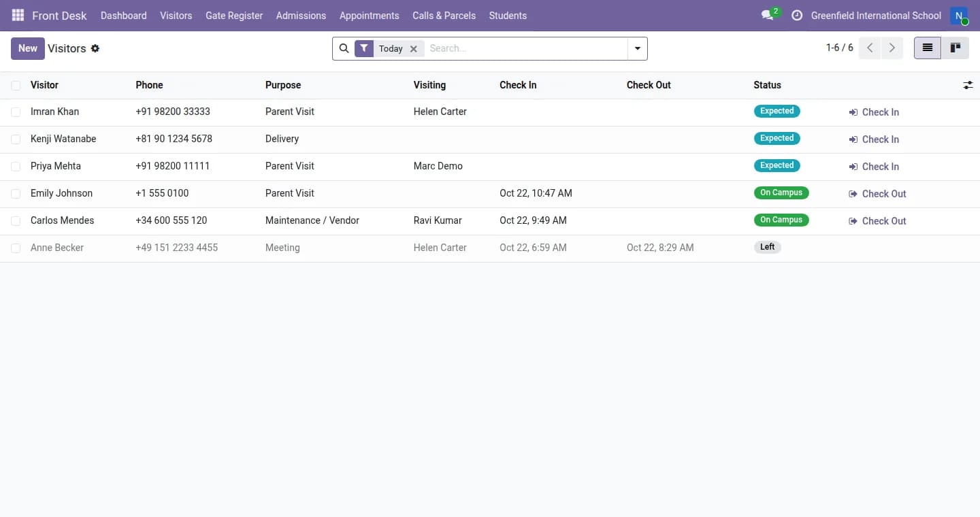The width and height of the screenshot is (980, 517).
Task: Open the Dashboard menu
Action: tap(124, 15)
